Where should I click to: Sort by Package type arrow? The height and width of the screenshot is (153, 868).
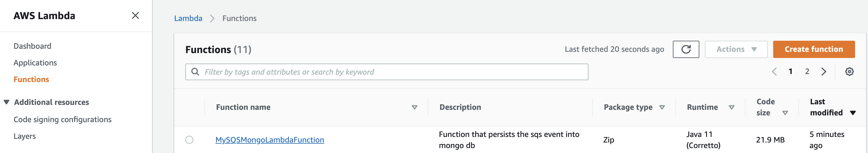662,107
